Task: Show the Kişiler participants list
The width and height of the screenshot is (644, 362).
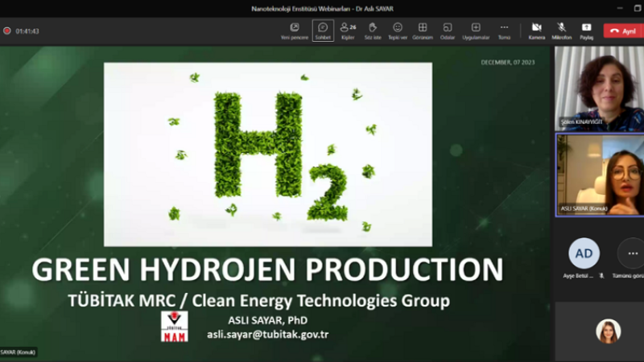Action: (348, 31)
